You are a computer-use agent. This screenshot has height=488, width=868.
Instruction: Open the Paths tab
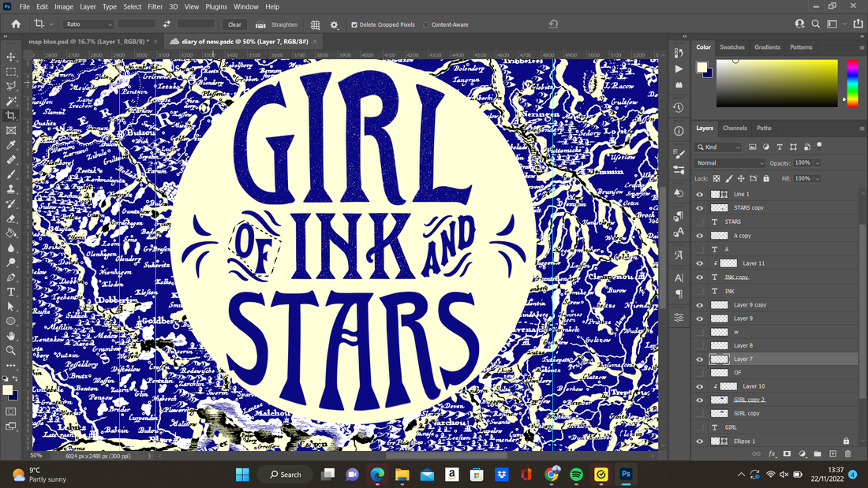[764, 129]
